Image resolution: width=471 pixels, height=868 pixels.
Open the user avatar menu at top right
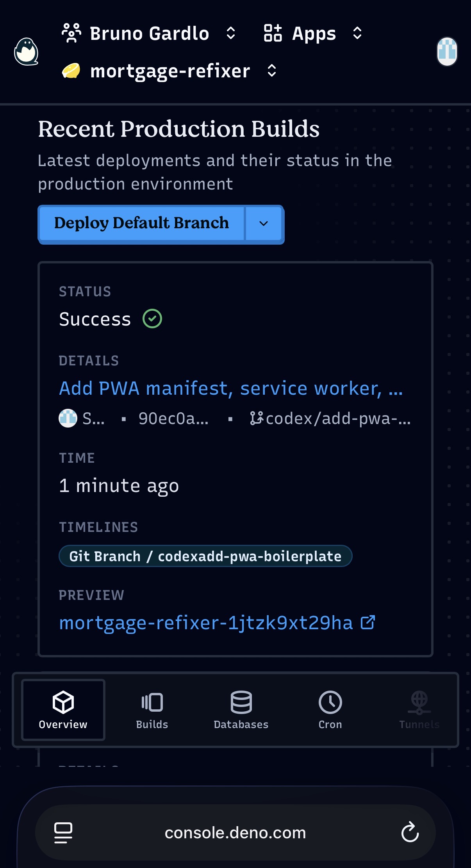point(447,52)
